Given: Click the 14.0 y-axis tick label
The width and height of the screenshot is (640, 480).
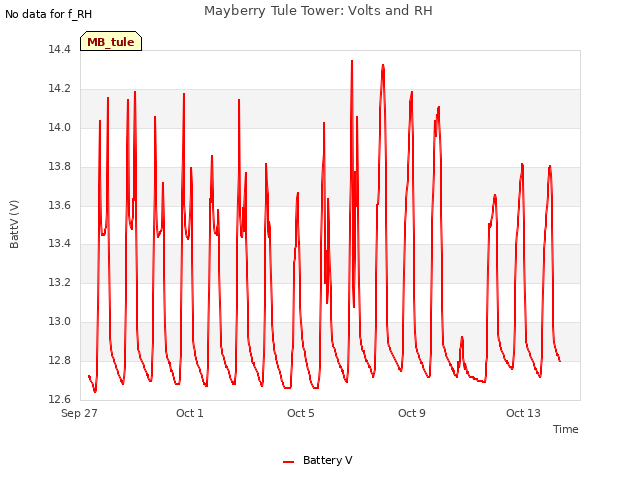Looking at the screenshot, I should 59,127.
